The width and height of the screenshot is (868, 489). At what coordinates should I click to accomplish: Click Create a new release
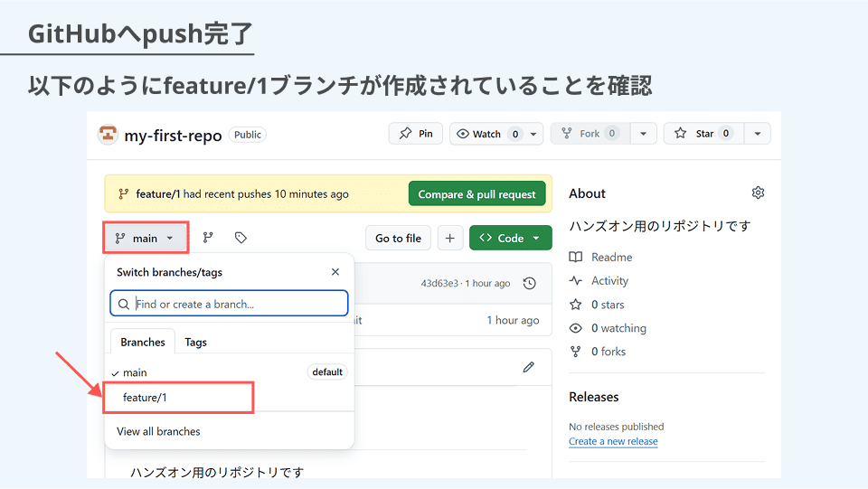(613, 441)
